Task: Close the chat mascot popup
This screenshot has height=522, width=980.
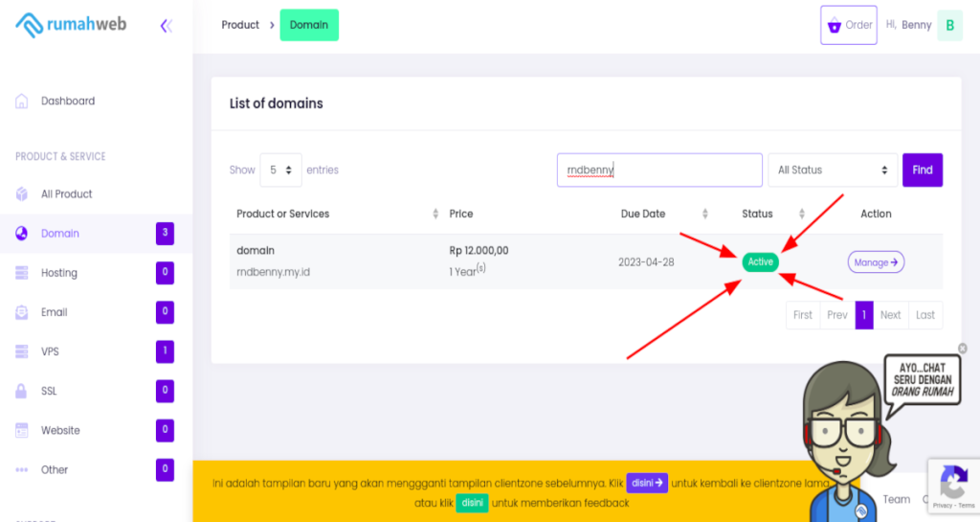Action: coord(963,349)
